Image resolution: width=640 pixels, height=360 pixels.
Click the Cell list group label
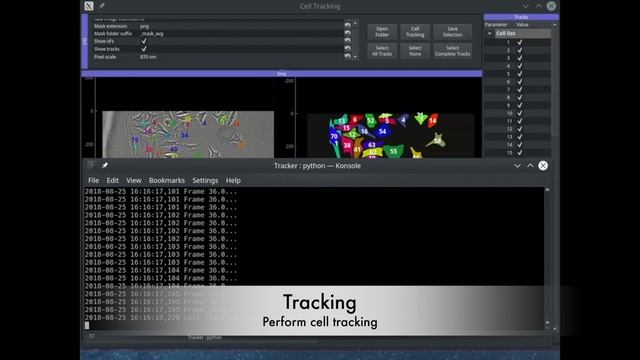(x=506, y=33)
